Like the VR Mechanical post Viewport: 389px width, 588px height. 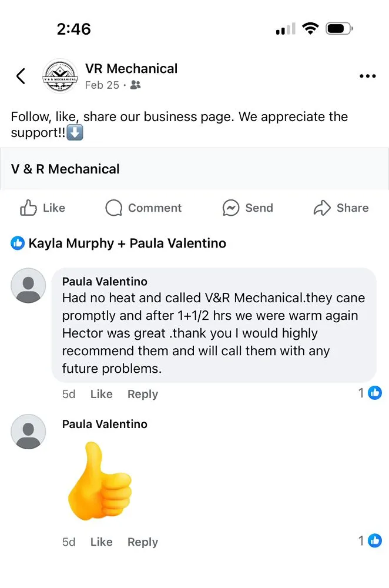pyautogui.click(x=43, y=208)
